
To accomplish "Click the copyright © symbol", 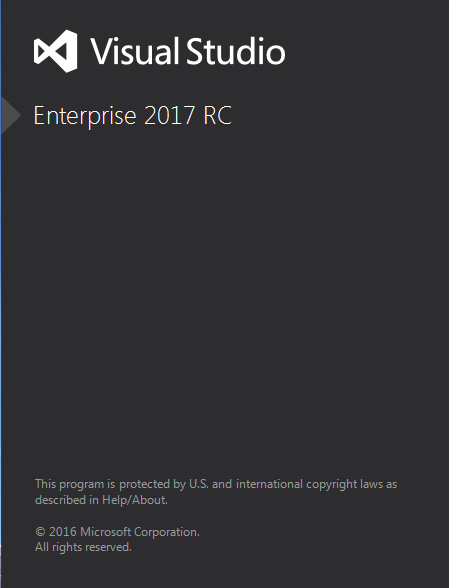I will (x=40, y=532).
